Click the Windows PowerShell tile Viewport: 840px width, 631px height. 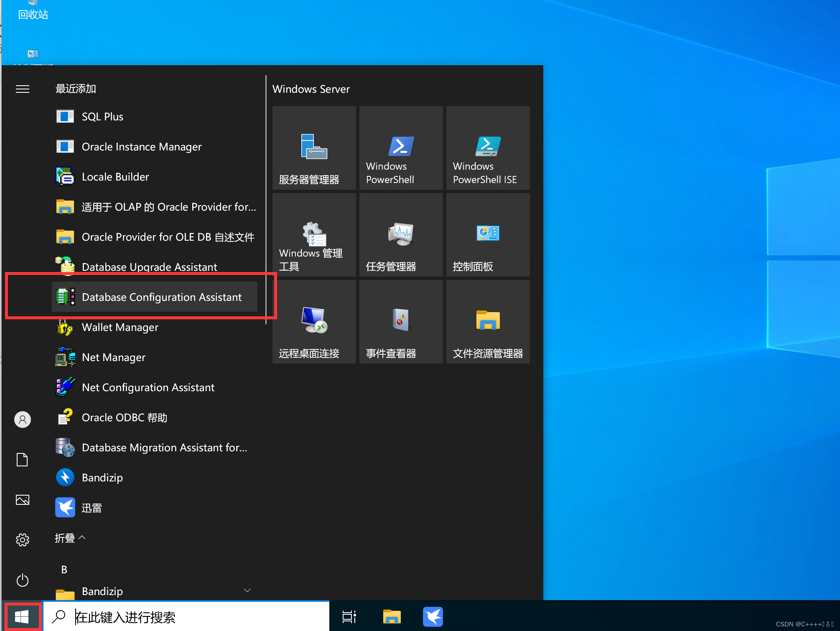click(401, 148)
